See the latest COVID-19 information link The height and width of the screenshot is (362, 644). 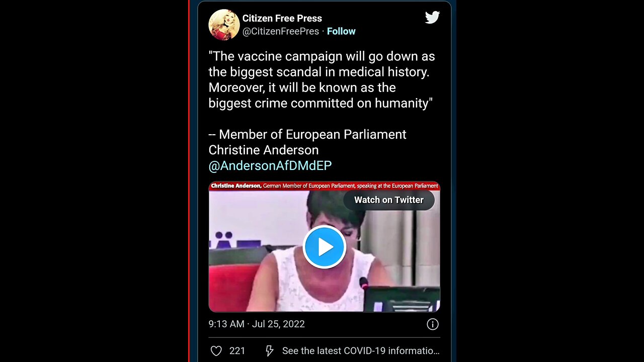(x=361, y=351)
